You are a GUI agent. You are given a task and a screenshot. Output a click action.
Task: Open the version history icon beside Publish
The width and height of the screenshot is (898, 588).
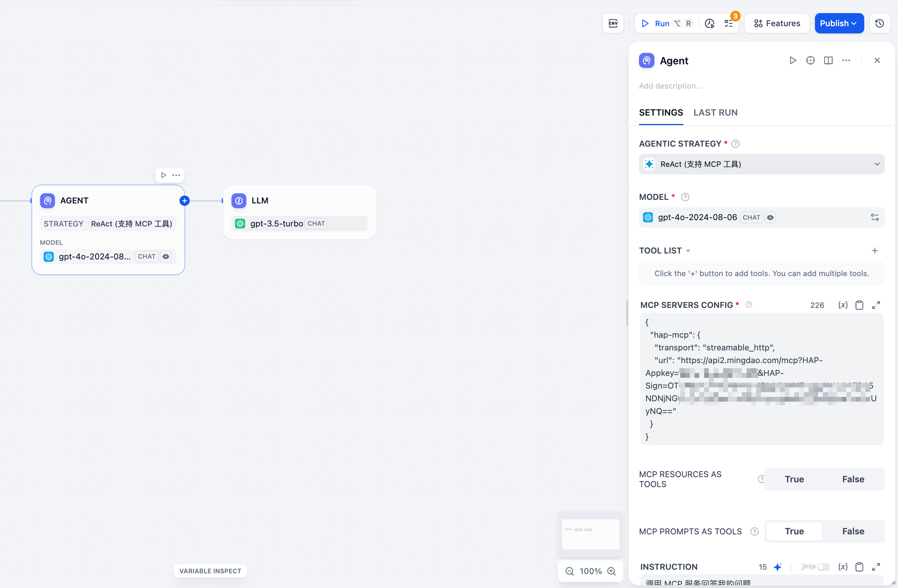879,23
